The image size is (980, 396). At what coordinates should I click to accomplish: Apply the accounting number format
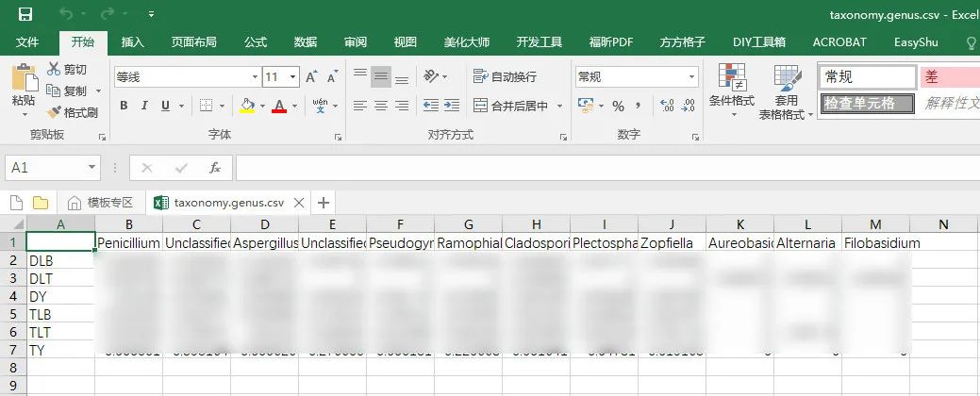coord(586,106)
